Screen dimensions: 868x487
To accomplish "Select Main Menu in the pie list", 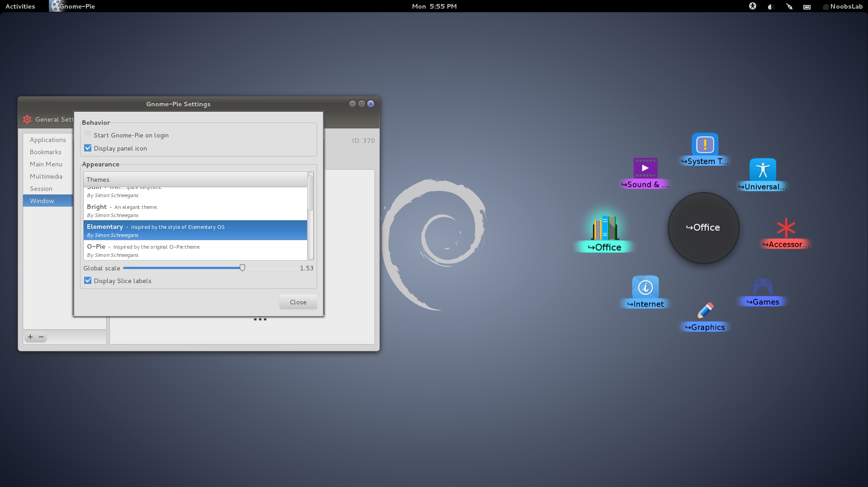I will point(48,164).
